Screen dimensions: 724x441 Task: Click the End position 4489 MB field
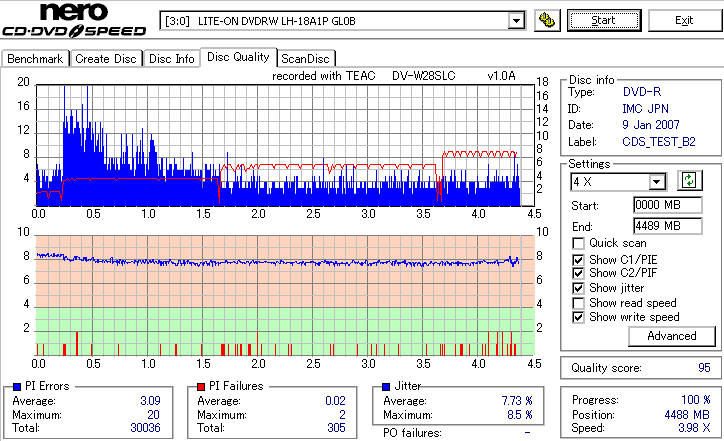668,226
